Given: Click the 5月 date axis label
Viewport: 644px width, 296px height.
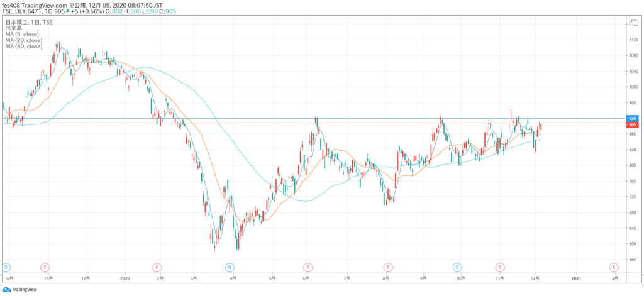Looking at the screenshot, I should click(x=272, y=278).
